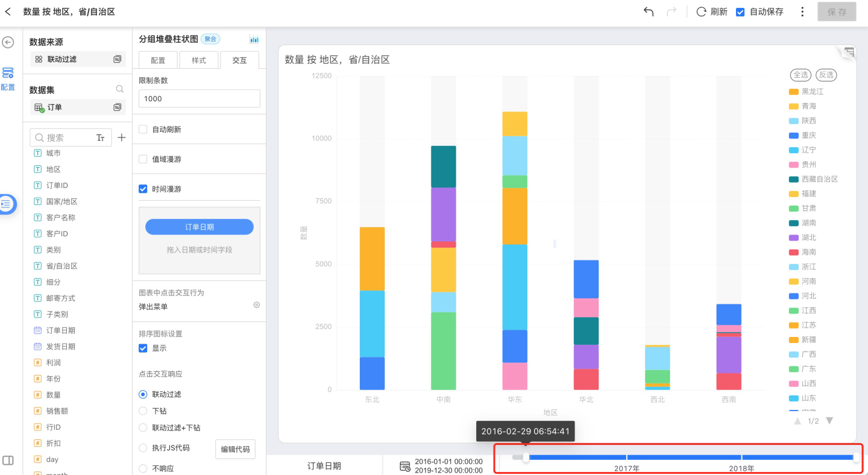Click the calendar icon by date range
The width and height of the screenshot is (868, 475).
(406, 465)
